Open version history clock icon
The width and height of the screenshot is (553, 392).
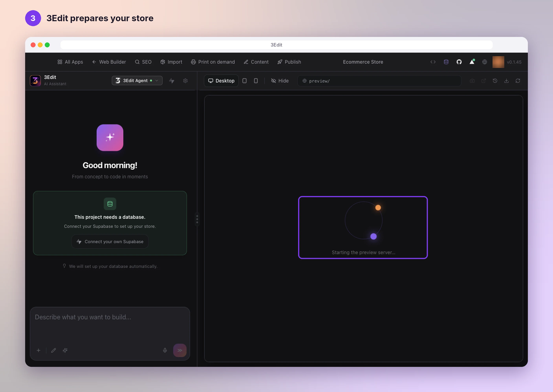pyautogui.click(x=495, y=81)
